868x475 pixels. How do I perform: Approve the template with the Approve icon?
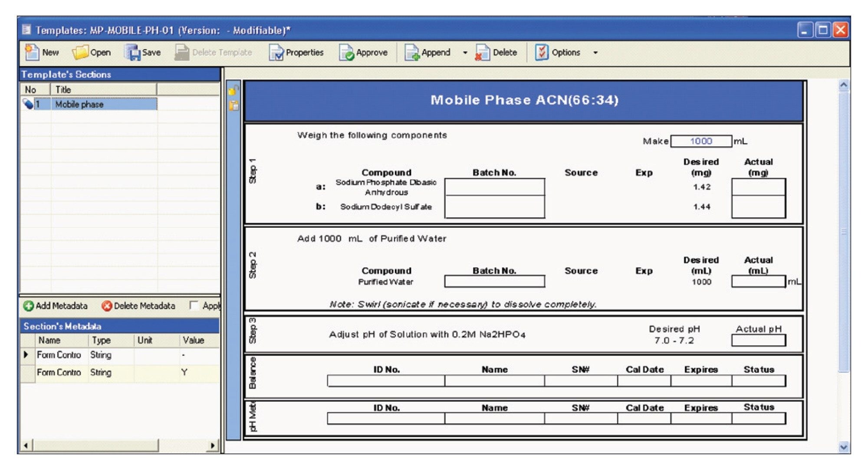[346, 52]
